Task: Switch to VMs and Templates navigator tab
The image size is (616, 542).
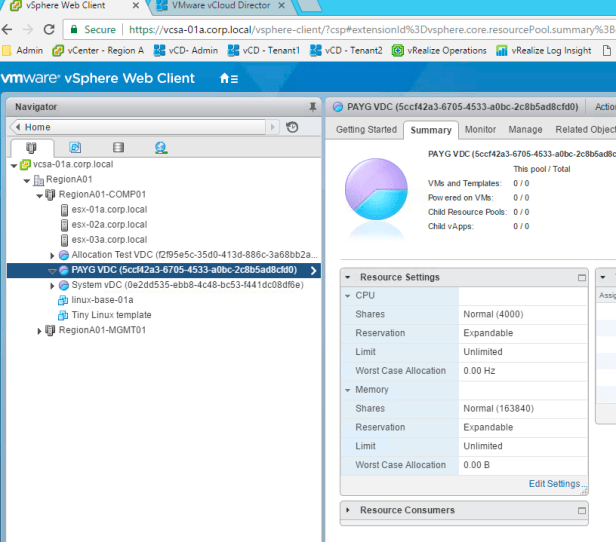Action: pos(75,148)
